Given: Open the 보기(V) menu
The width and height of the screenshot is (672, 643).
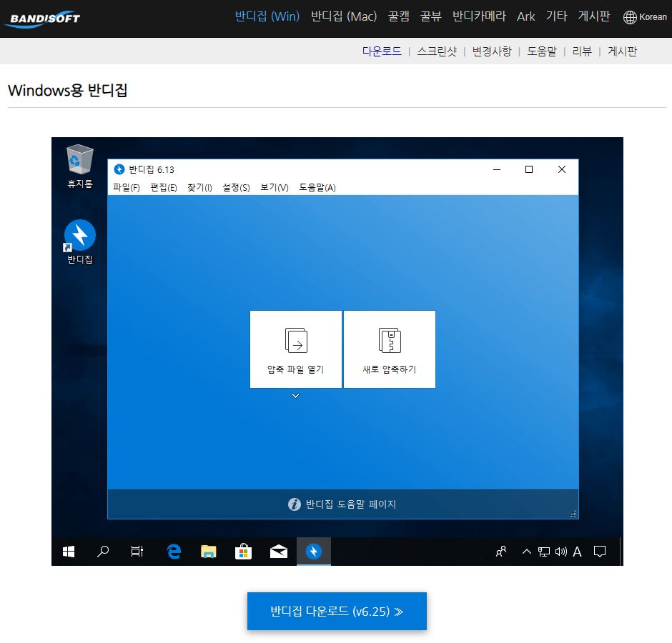Looking at the screenshot, I should (x=275, y=188).
